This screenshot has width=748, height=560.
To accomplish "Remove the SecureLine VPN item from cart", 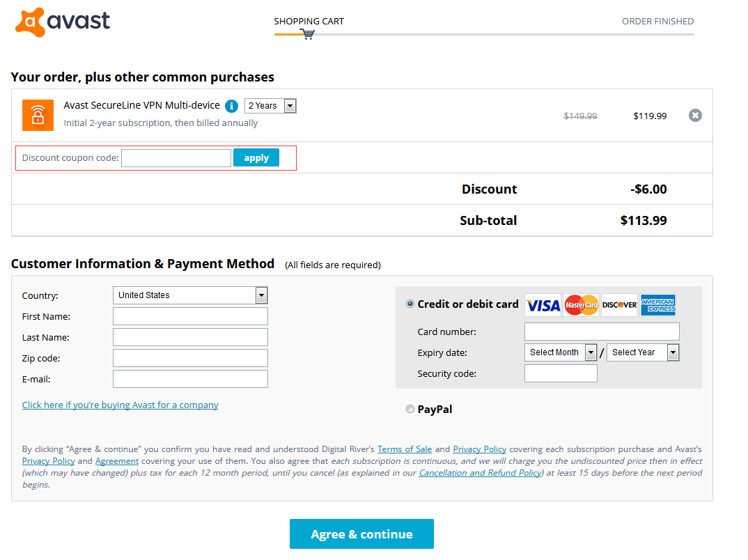I will click(x=695, y=116).
